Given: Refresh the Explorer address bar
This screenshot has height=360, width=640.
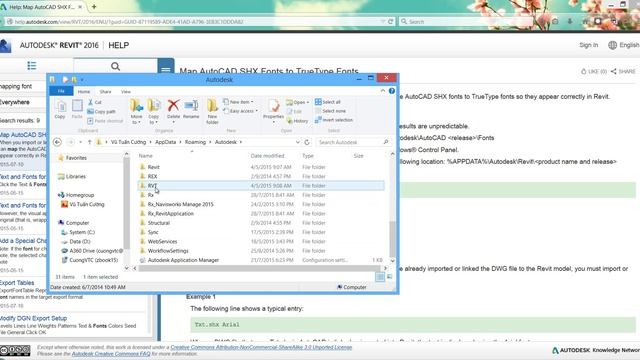Looking at the screenshot, I should pyautogui.click(x=307, y=142).
